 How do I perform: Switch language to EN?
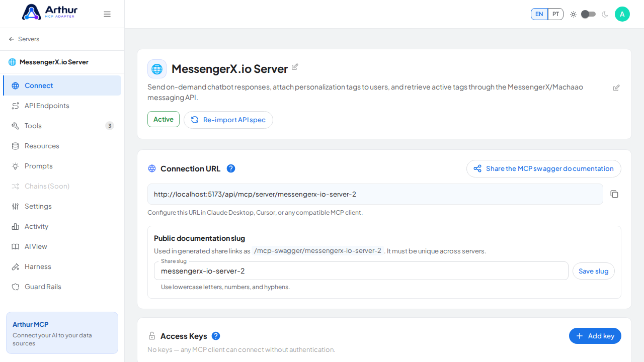point(539,14)
